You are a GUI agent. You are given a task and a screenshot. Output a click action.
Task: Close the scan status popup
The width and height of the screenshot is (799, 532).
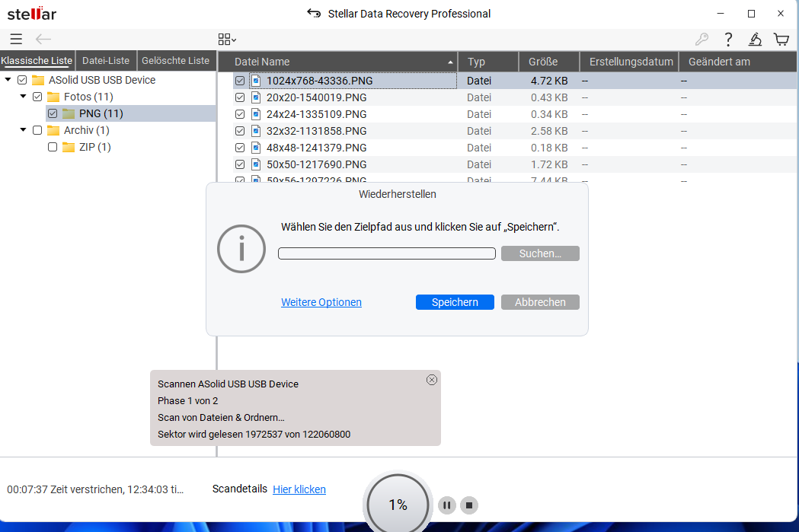tap(432, 380)
